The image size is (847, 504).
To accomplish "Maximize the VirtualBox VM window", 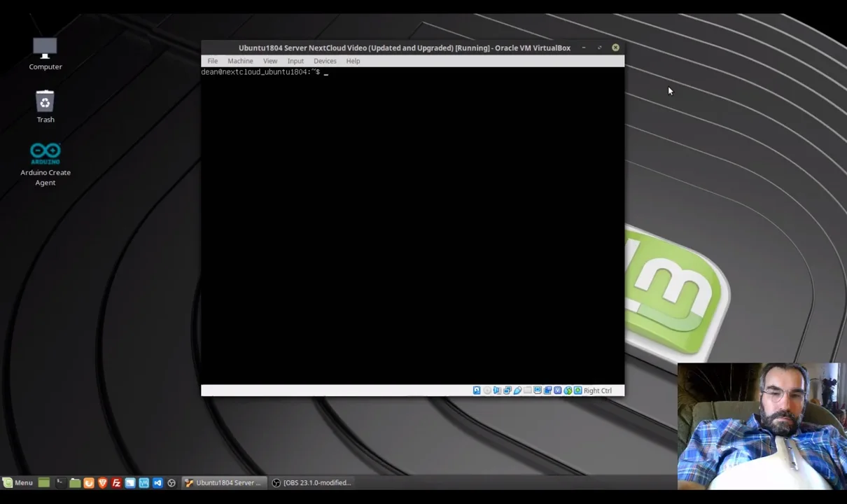I will (x=599, y=48).
